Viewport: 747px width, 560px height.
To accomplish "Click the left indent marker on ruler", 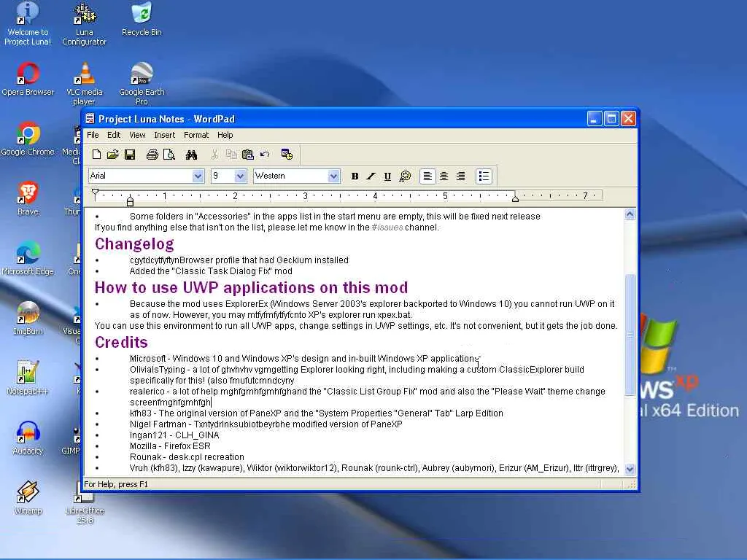I will coord(130,201).
